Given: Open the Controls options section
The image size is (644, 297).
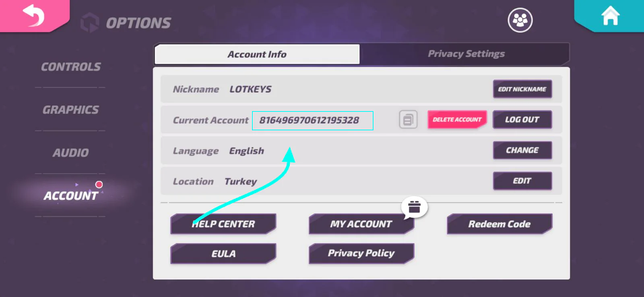Looking at the screenshot, I should 71,67.
